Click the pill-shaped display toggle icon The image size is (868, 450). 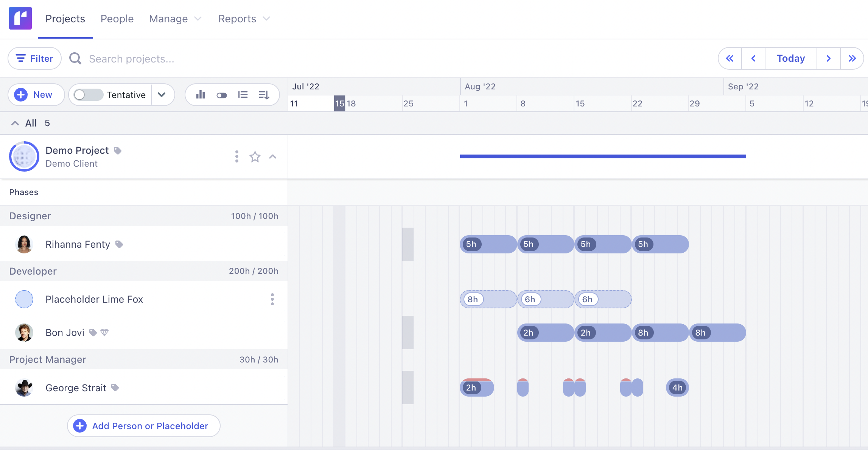pos(222,95)
